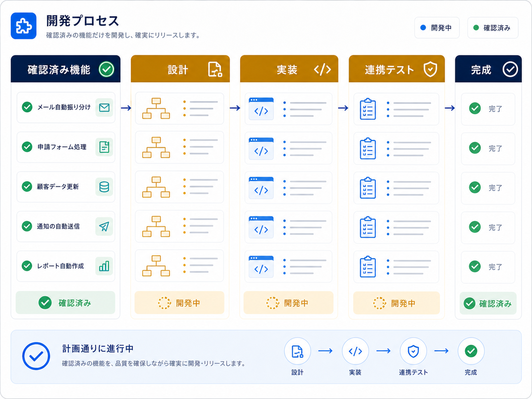The width and height of the screenshot is (532, 399).
Task: Click the 実装 step circle in footer
Action: coord(355,351)
